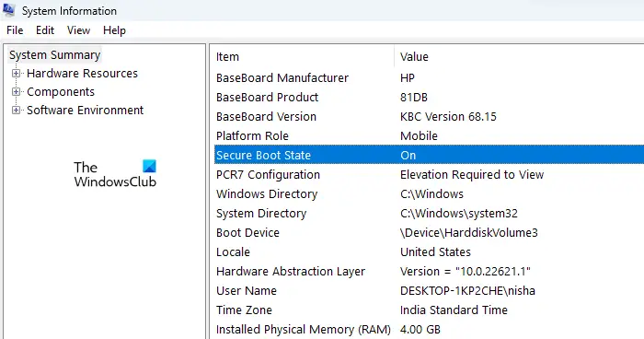Click the value Mobile
The image size is (644, 339).
419,136
